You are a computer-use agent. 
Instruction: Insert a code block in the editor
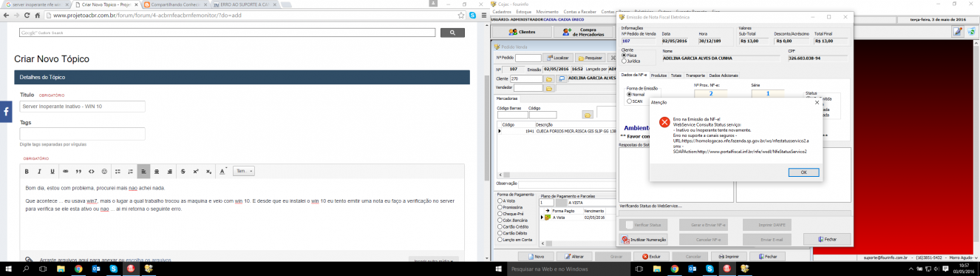click(92, 171)
